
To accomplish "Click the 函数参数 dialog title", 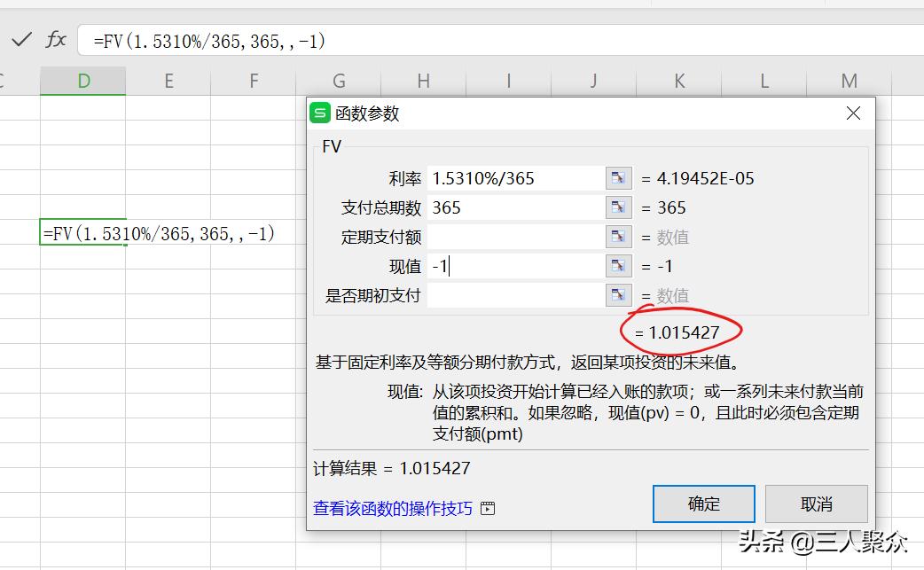I will tap(367, 113).
